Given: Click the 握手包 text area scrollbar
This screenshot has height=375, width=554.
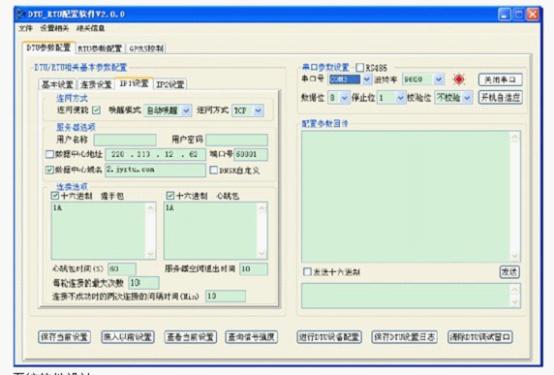Looking at the screenshot, I should click(151, 230).
